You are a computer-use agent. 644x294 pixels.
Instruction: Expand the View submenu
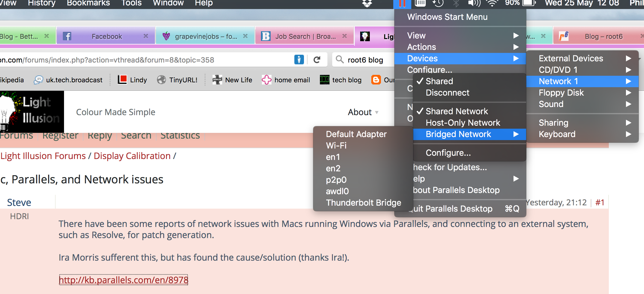[x=460, y=35]
